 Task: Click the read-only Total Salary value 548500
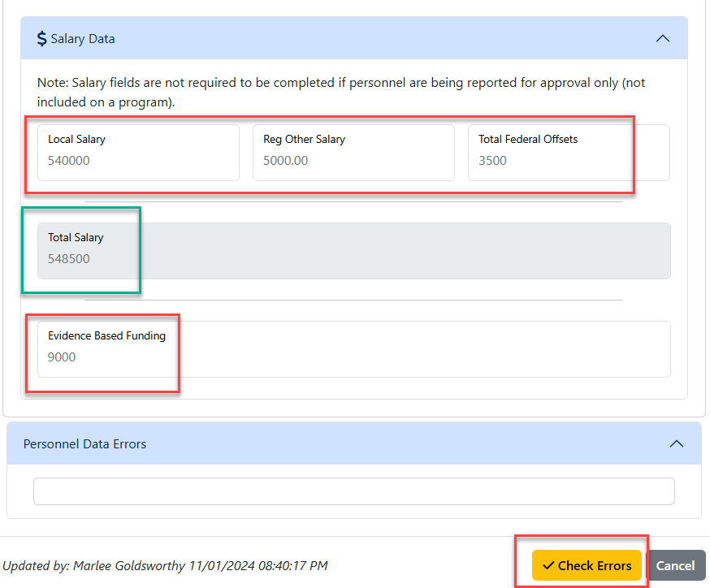tap(69, 258)
